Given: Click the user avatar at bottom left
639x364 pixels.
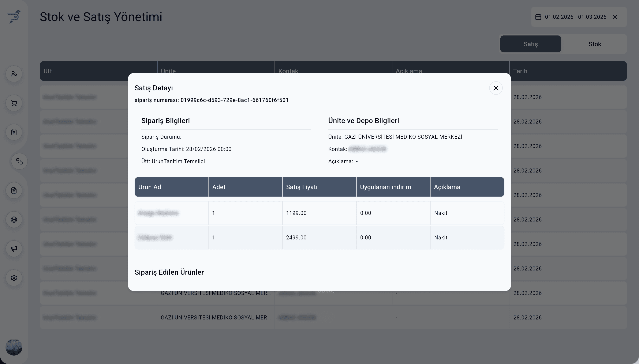Looking at the screenshot, I should [14, 347].
